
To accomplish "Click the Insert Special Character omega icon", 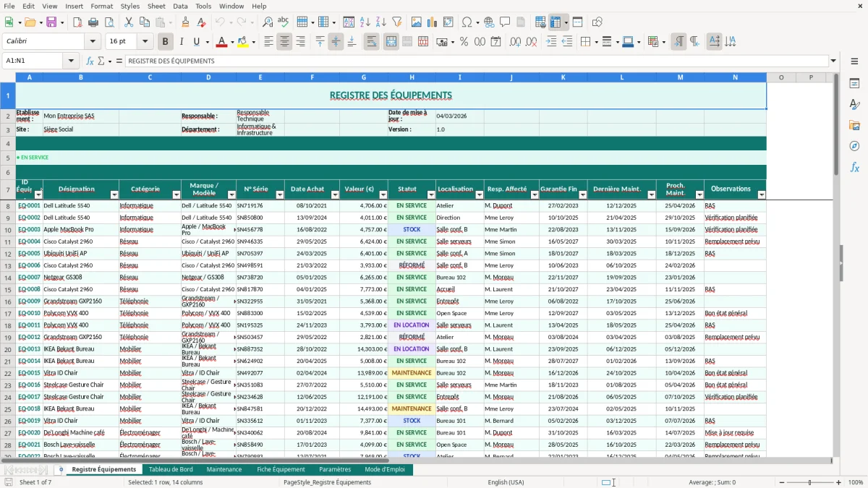I will (467, 22).
